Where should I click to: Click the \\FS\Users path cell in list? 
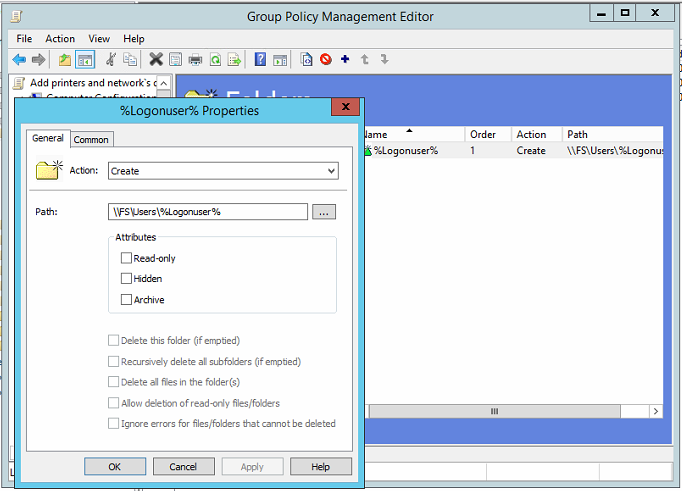click(x=615, y=150)
